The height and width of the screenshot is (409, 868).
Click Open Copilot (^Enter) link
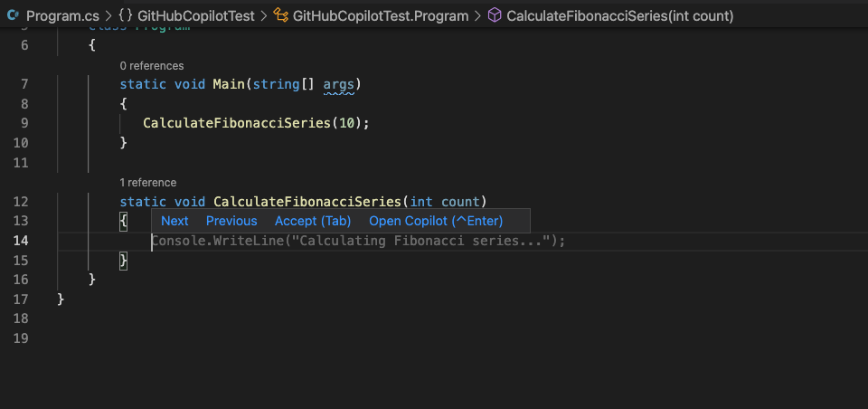[436, 221]
